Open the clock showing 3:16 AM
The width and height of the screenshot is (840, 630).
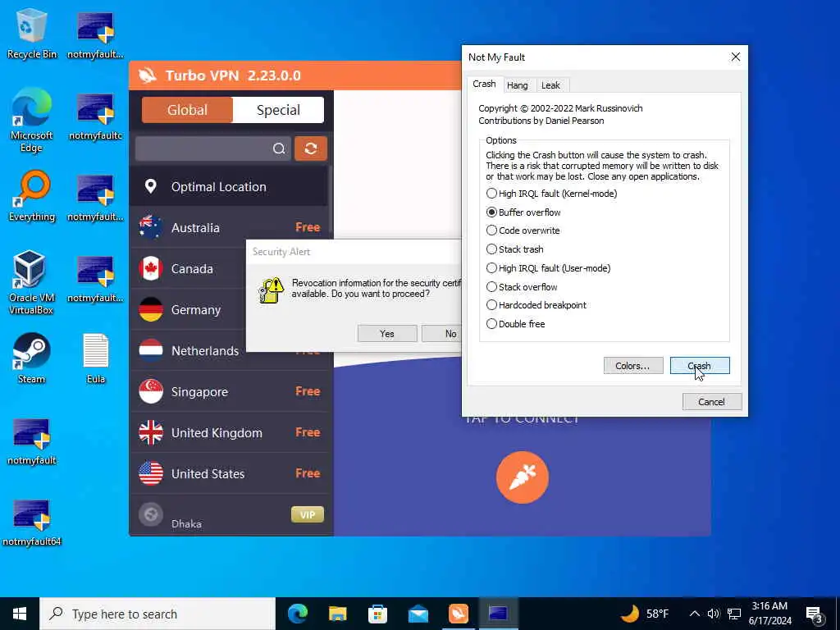pyautogui.click(x=769, y=614)
